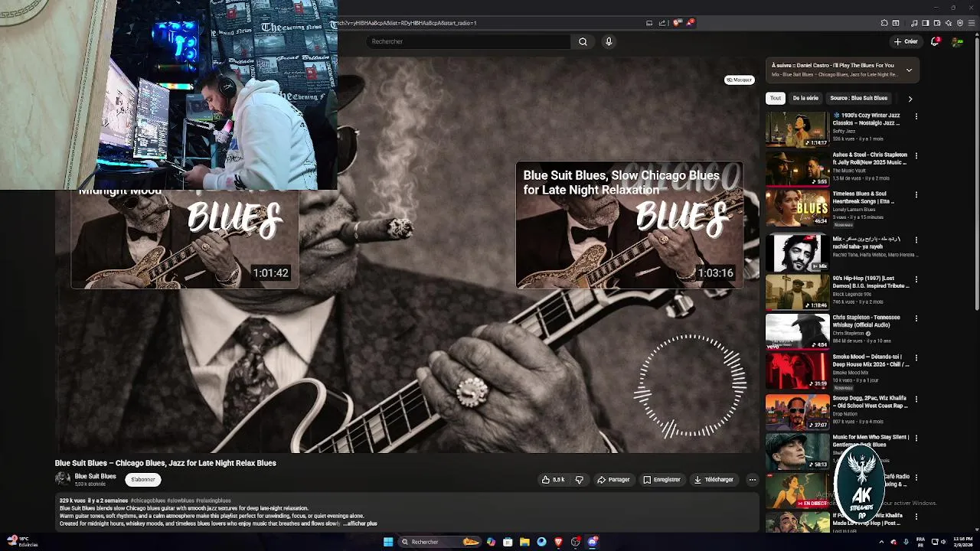This screenshot has width=980, height=551.
Task: Expand description with afficher plus
Action: tap(361, 523)
